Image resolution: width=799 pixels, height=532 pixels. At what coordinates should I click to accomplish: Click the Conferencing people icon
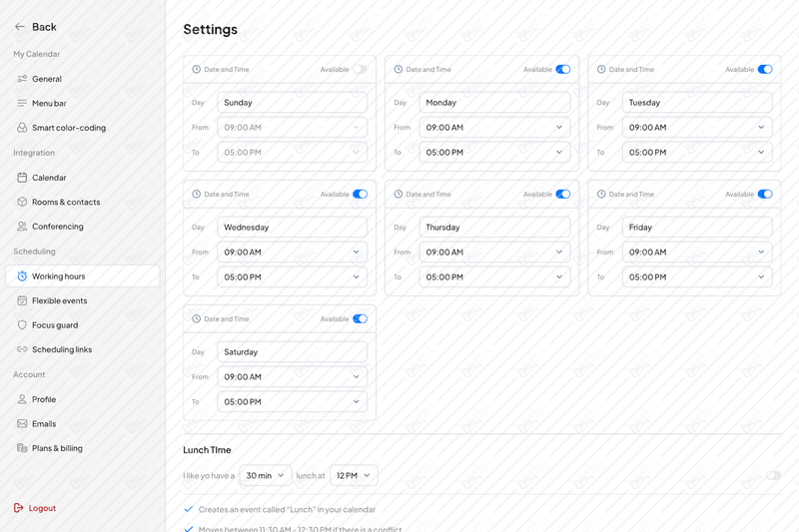point(22,227)
